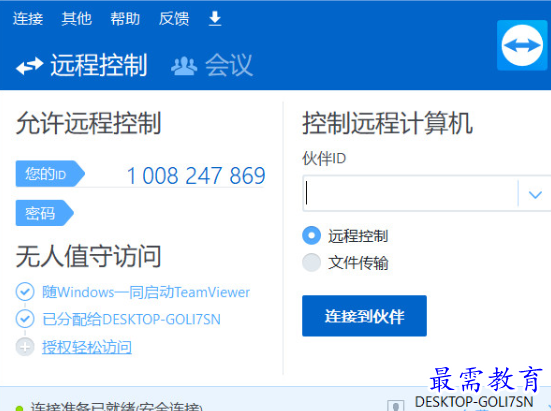Click the green connection status indicator dot
This screenshot has height=411, width=551.
pos(20,408)
